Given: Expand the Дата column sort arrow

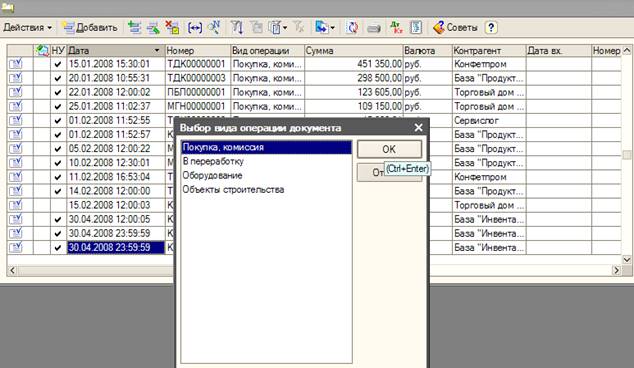Looking at the screenshot, I should (157, 51).
